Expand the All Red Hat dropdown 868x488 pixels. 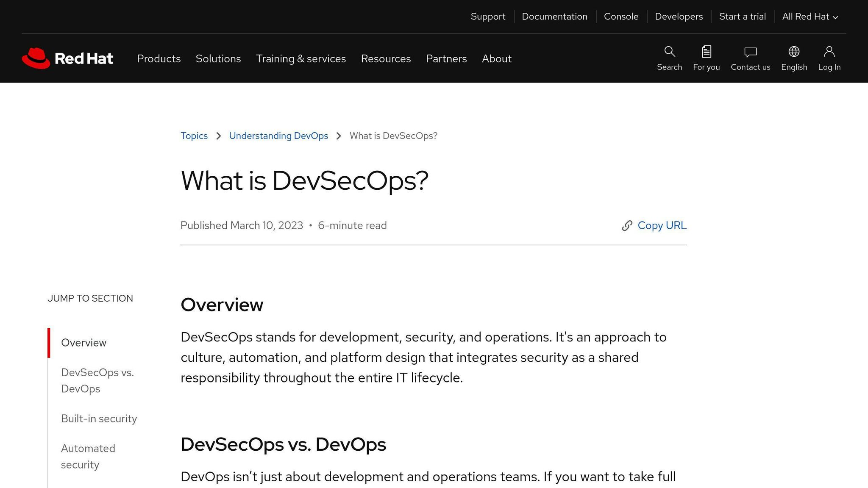[810, 17]
